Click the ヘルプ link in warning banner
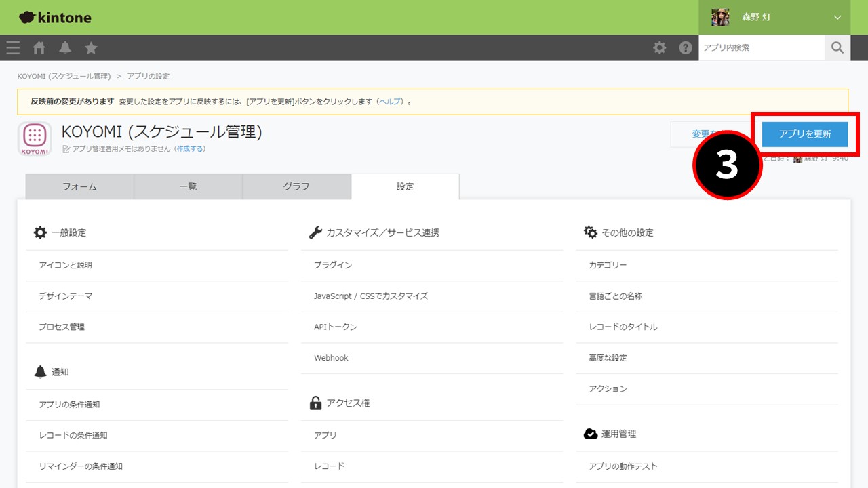The width and height of the screenshot is (868, 488). [390, 102]
